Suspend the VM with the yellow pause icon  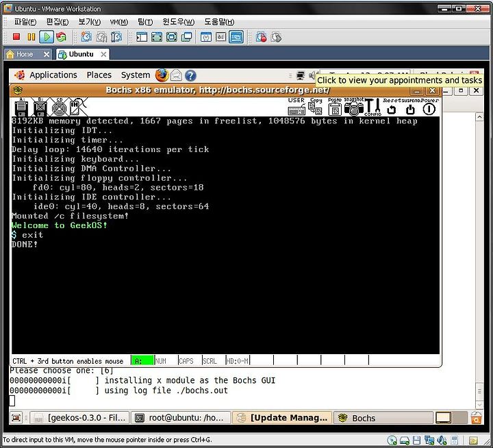click(x=31, y=37)
